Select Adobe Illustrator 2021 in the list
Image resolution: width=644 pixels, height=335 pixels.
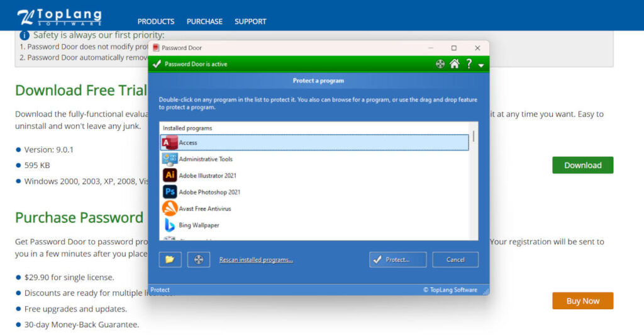pyautogui.click(x=314, y=176)
